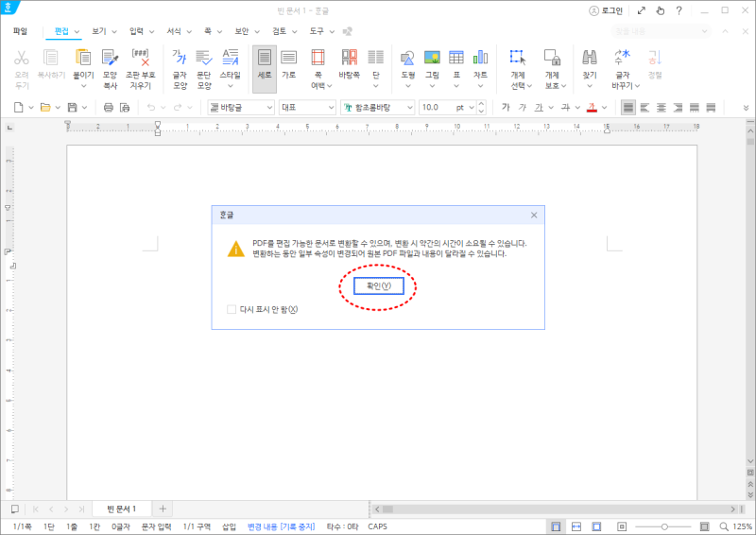Expand the pt font size unit dropdown
The width and height of the screenshot is (756, 535).
[x=472, y=107]
